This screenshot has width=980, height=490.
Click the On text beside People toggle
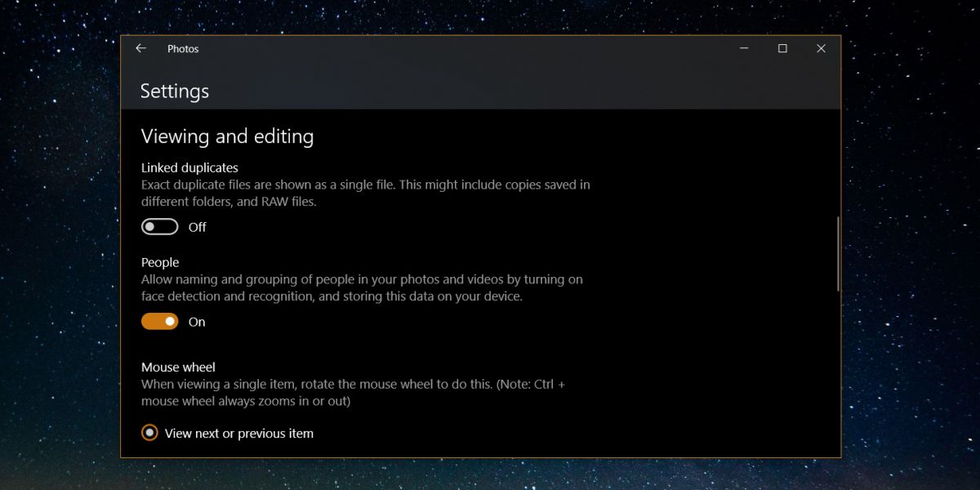pos(197,322)
